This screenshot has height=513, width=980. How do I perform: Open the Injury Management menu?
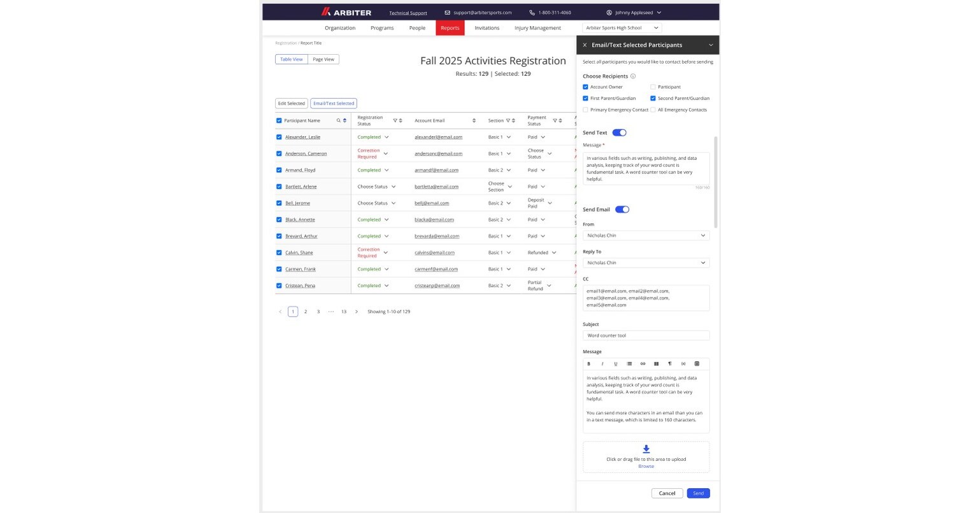tap(537, 28)
